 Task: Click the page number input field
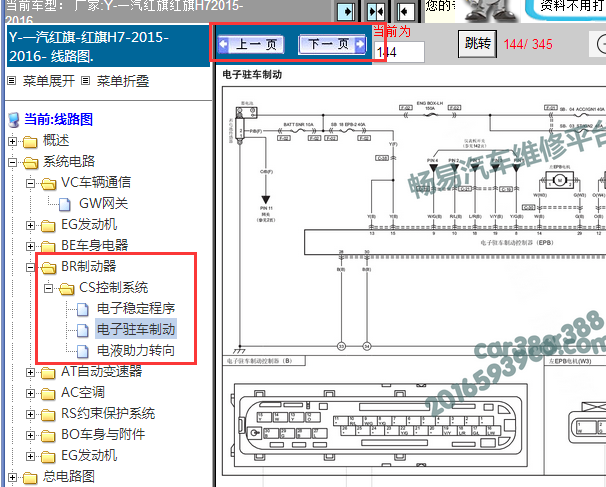[399, 52]
